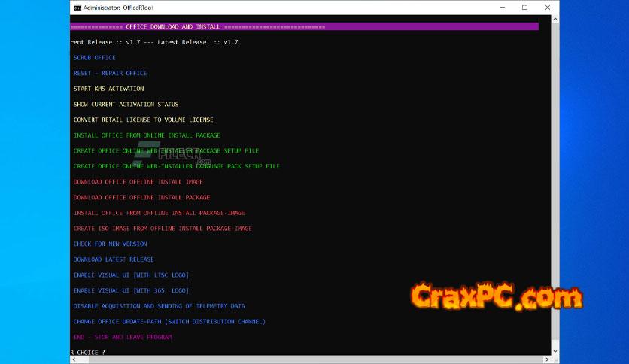
Task: Click DISABLE ACQUISITION AND SENDING OF TELEMETRY DATA
Action: coord(159,306)
